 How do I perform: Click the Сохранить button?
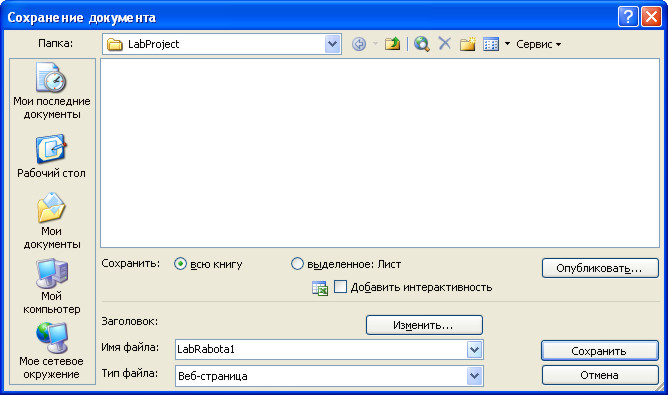[x=600, y=351]
